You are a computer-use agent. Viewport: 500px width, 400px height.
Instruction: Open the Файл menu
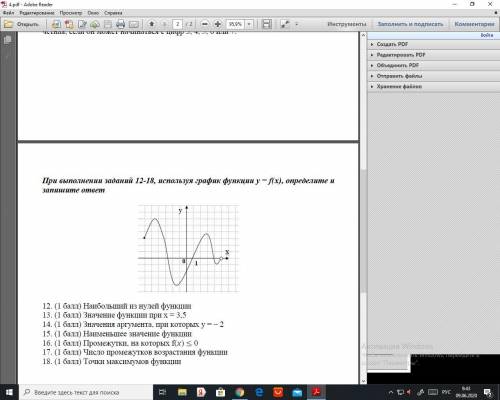[x=8, y=13]
